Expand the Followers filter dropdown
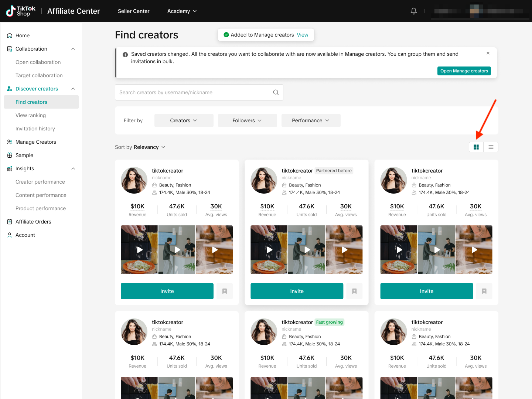The width and height of the screenshot is (532, 399). (247, 120)
